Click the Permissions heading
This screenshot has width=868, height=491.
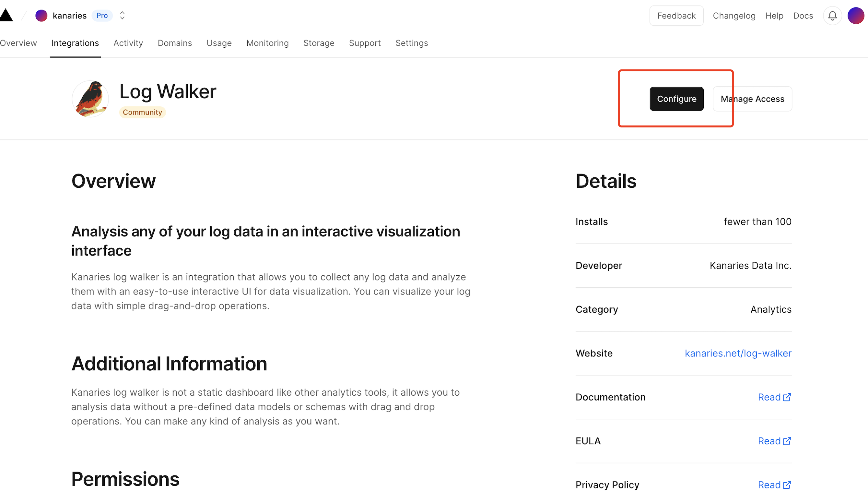click(x=125, y=479)
